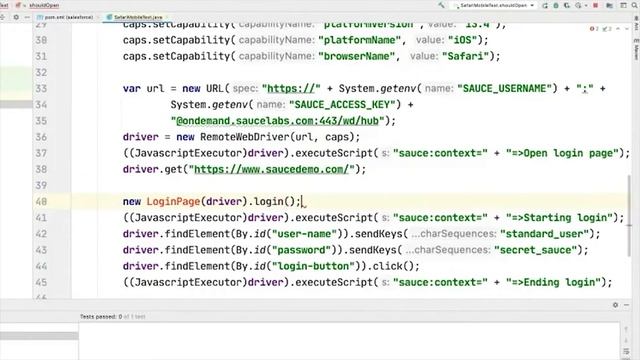Click the Rerun icon in top toolbar

click(x=545, y=5)
